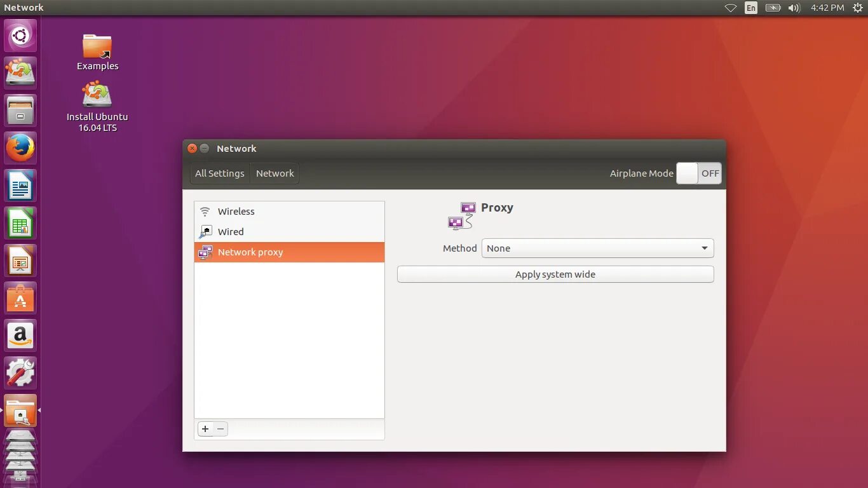This screenshot has width=868, height=488.
Task: Open Ubuntu Software center icon
Action: point(20,298)
